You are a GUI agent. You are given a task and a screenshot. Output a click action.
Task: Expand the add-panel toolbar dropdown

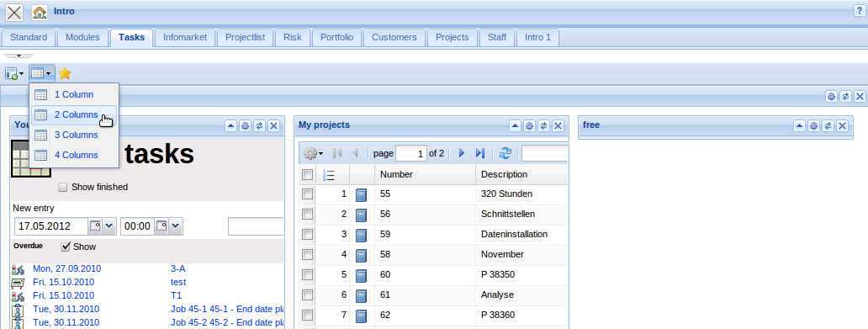click(x=14, y=73)
